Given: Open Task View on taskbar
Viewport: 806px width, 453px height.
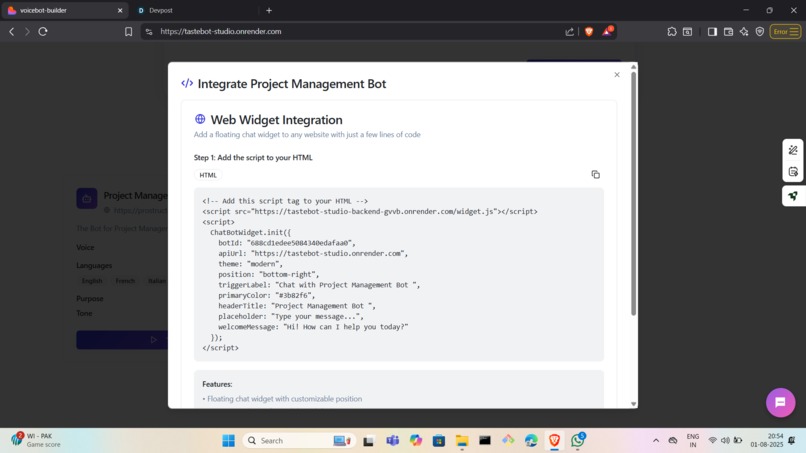Looking at the screenshot, I should tap(369, 441).
